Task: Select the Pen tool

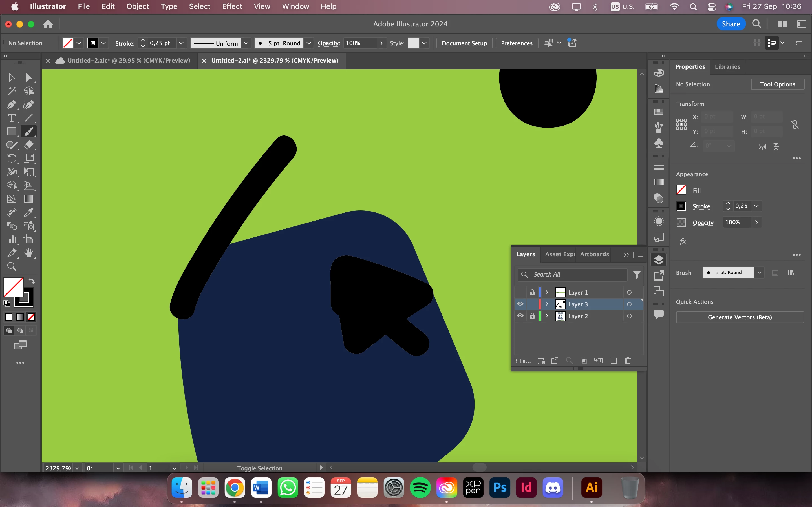Action: 11,104
